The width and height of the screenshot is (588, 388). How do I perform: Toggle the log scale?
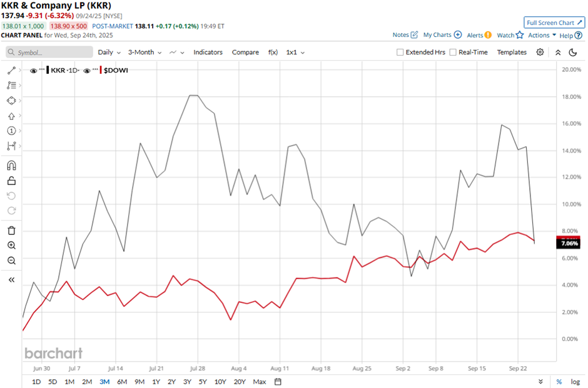pyautogui.click(x=575, y=382)
